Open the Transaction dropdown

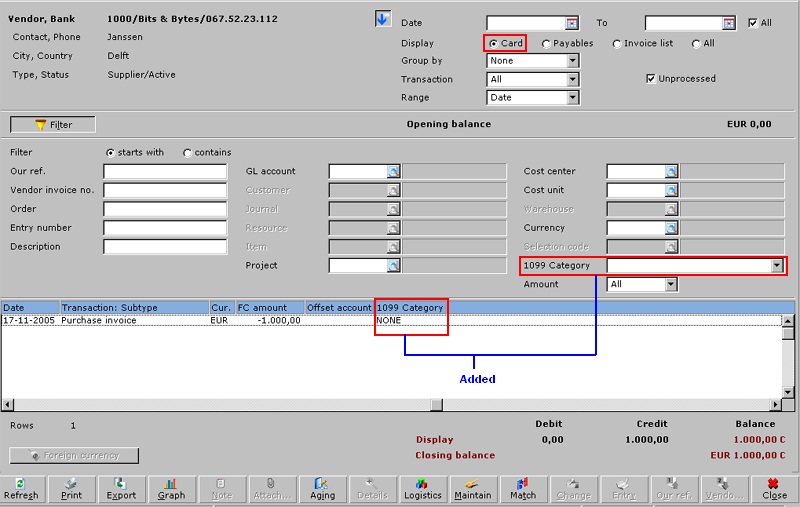[572, 80]
